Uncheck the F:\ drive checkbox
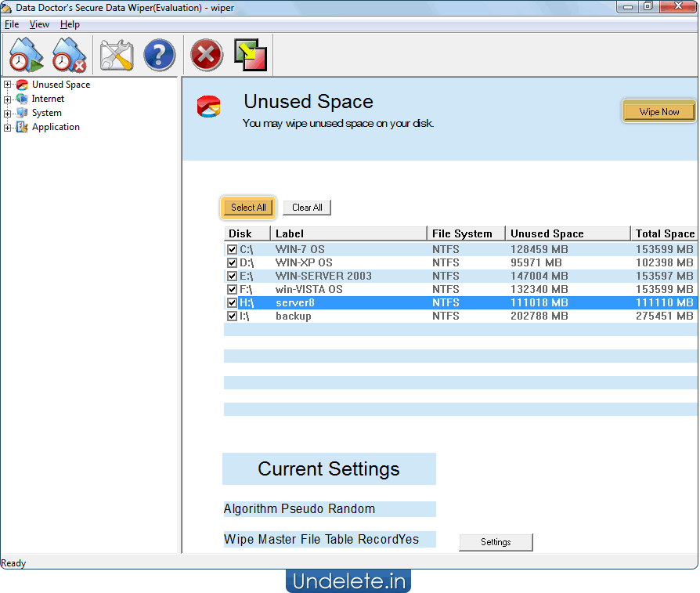 coord(232,289)
